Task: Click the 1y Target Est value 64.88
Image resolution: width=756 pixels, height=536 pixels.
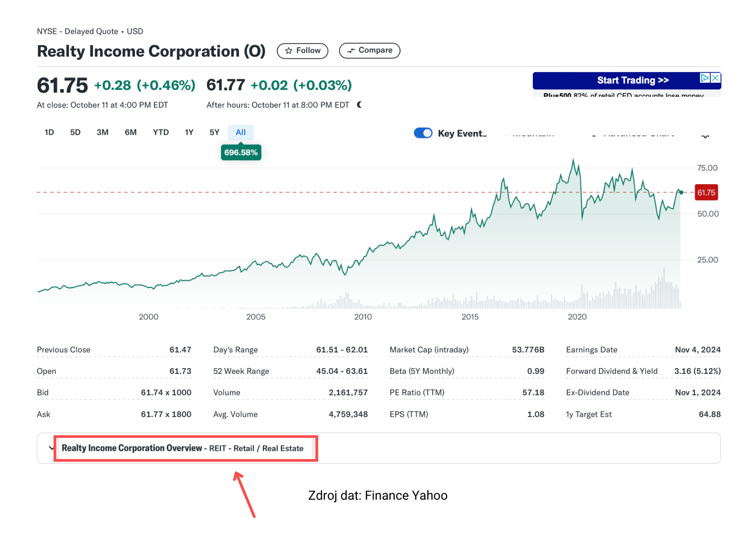Action: 710,414
